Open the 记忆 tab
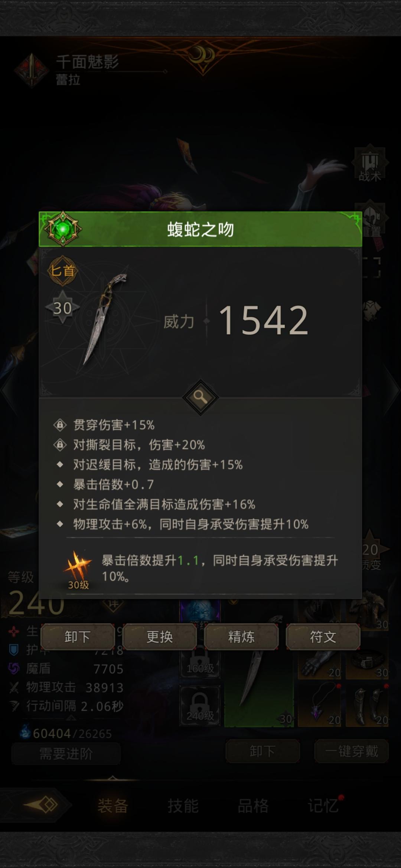This screenshot has height=868, width=401. 323,806
